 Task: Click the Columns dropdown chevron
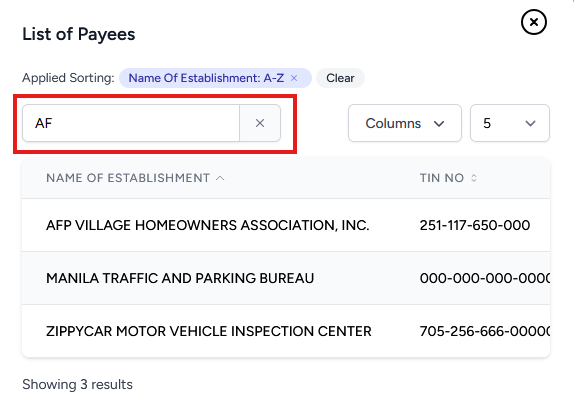coord(439,124)
